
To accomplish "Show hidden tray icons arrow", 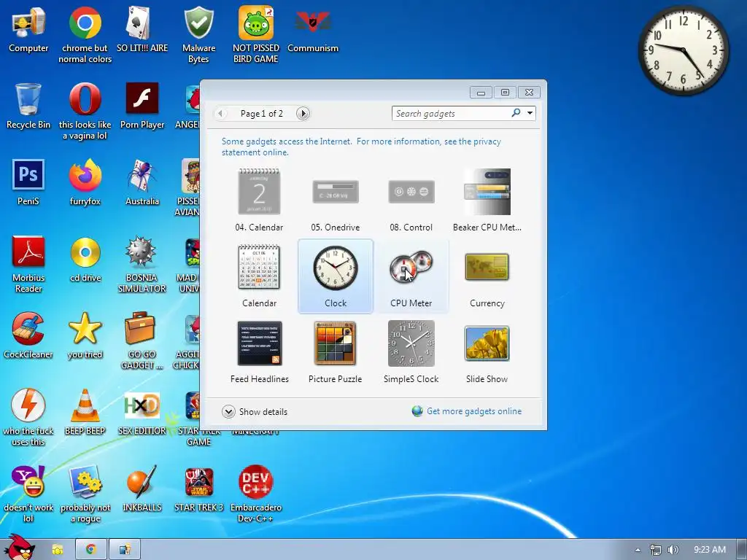I will (x=638, y=550).
